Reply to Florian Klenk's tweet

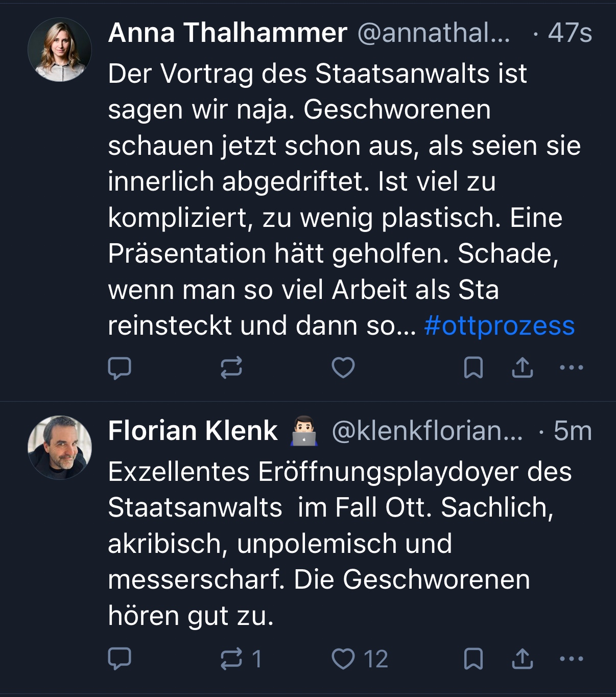pos(120,659)
